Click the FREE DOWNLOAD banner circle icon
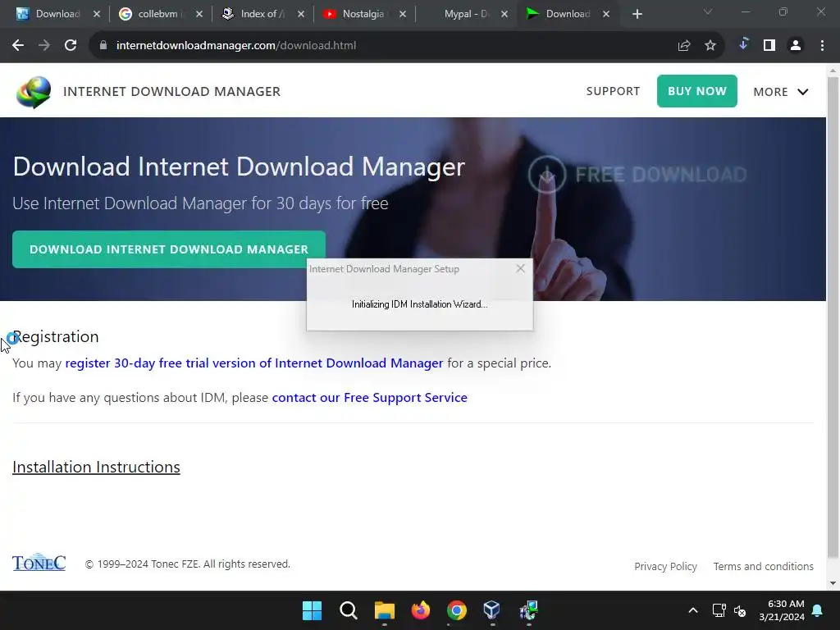The width and height of the screenshot is (840, 630). [x=546, y=174]
